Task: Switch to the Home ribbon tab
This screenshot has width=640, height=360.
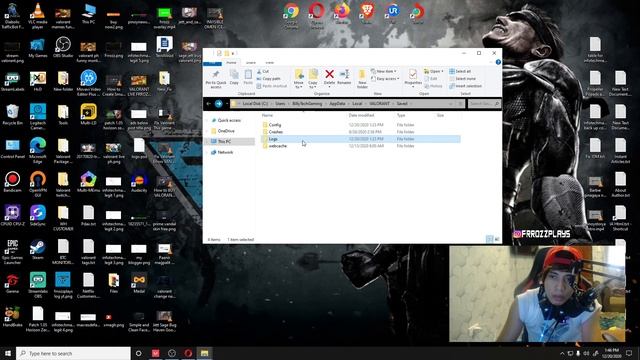Action: point(231,62)
